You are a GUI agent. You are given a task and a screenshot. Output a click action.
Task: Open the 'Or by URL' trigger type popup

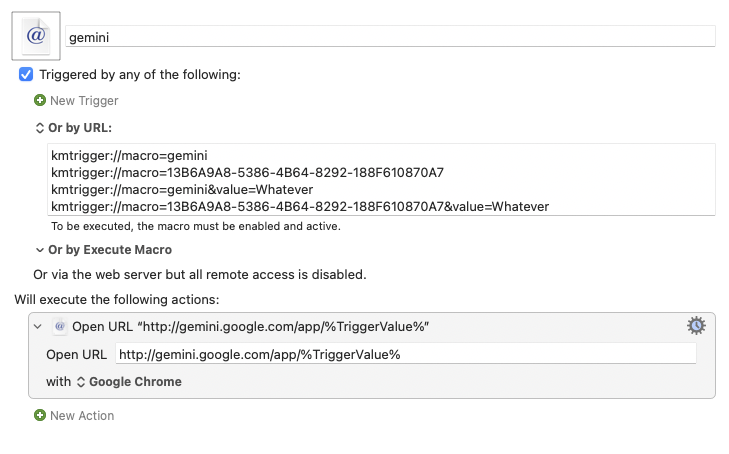pyautogui.click(x=74, y=128)
